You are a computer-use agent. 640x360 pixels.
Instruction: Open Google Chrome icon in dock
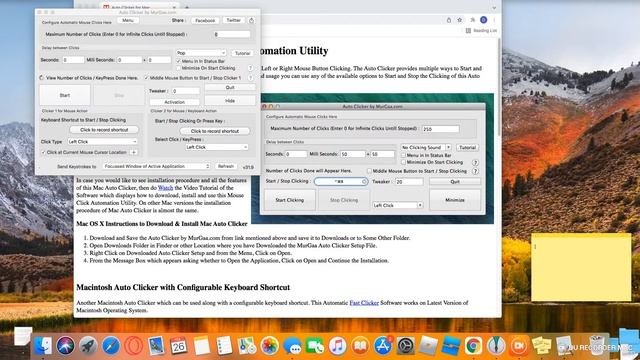click(473, 346)
